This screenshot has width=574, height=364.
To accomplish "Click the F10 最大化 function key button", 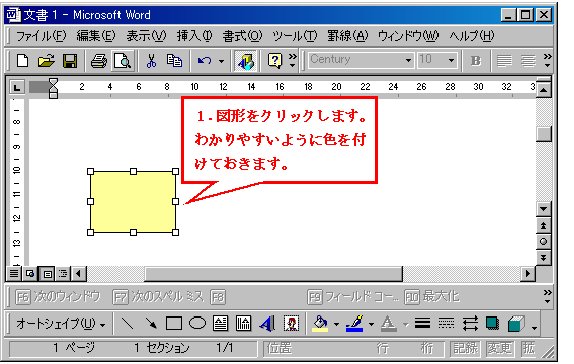I will pyautogui.click(x=432, y=297).
